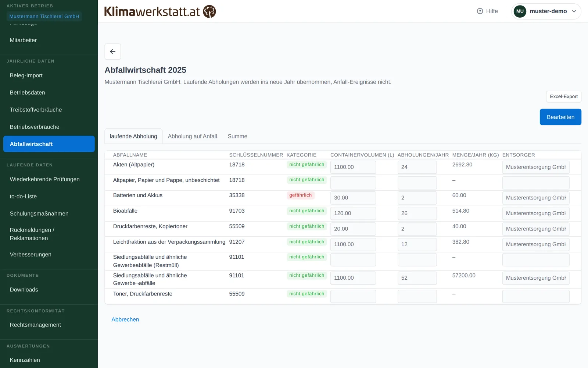The width and height of the screenshot is (588, 368).
Task: Open the Abholung auf Anfall tab
Action: tap(192, 136)
